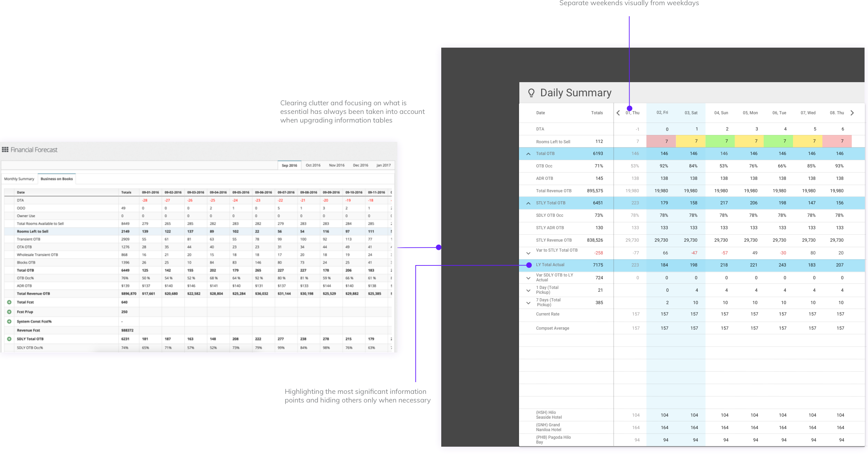Click the lightbulb icon beside Daily Summary
This screenshot has height=456, width=868.
point(531,93)
